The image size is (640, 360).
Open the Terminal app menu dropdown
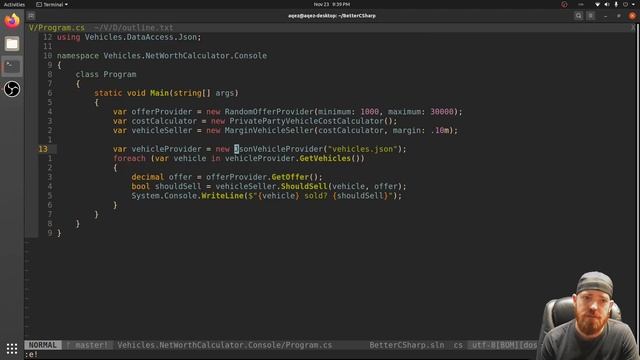coord(52,4)
